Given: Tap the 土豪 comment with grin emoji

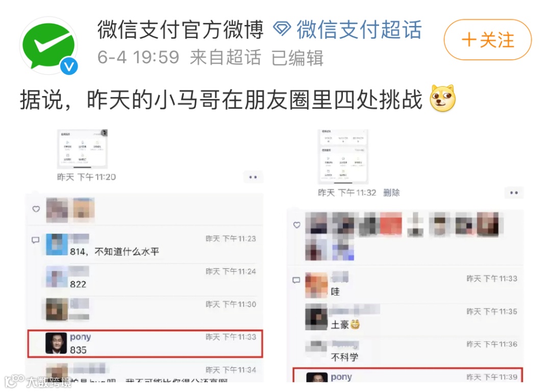Looking at the screenshot, I should pos(345,325).
